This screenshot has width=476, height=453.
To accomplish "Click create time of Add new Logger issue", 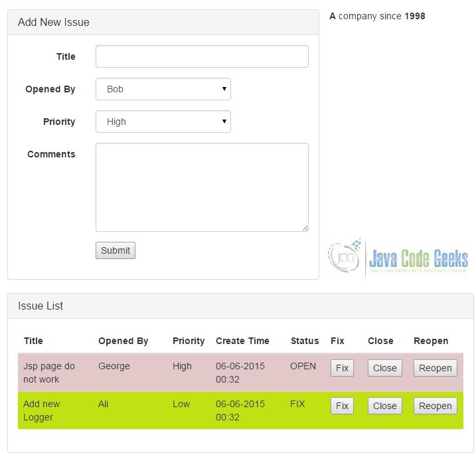I will (x=240, y=410).
